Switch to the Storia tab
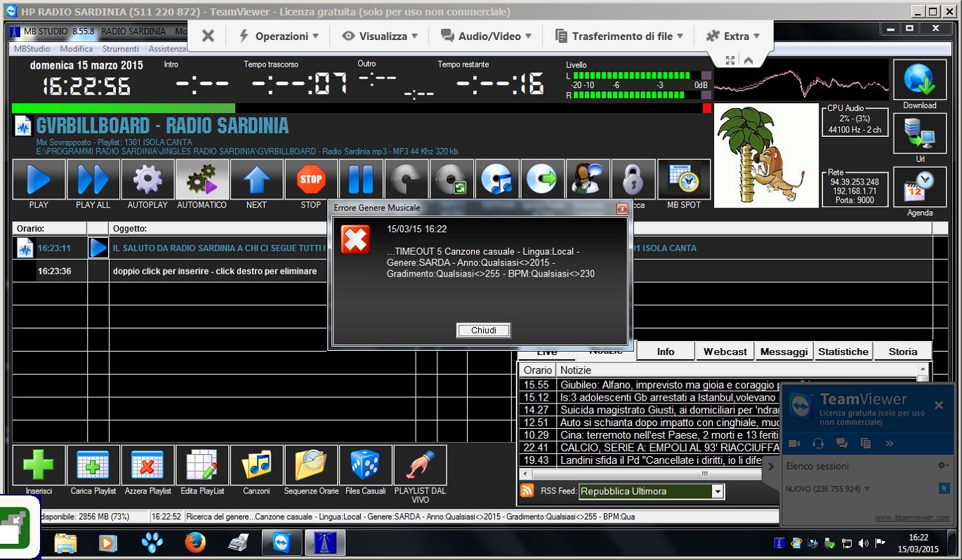The height and width of the screenshot is (560, 962). tap(903, 352)
